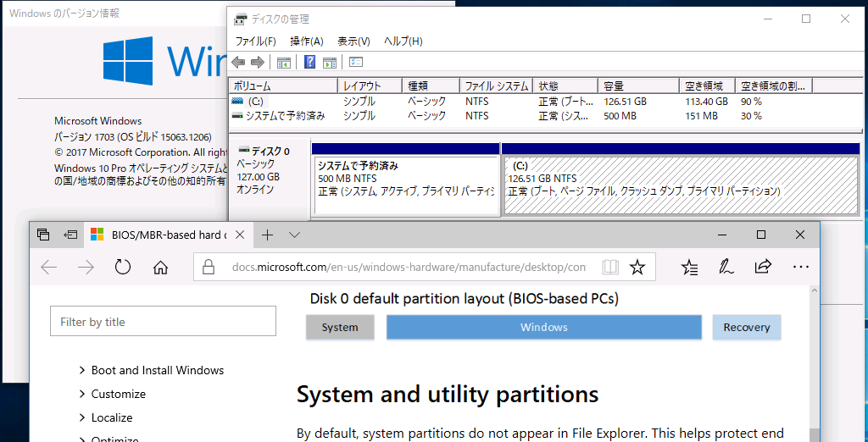Click Edge page vertical scrollbar up arrow
The height and width of the screenshot is (442, 868).
click(813, 291)
